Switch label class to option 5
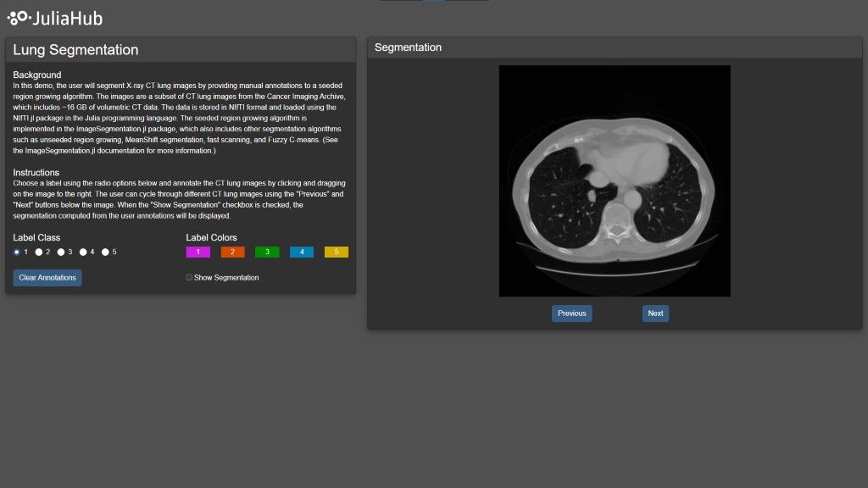868x488 pixels. tap(105, 252)
